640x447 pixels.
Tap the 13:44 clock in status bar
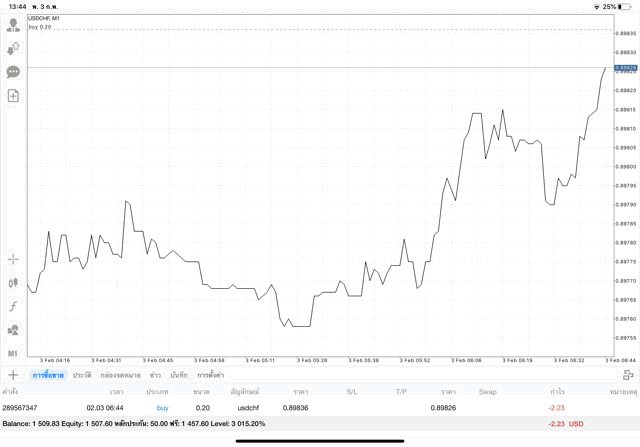coord(17,7)
